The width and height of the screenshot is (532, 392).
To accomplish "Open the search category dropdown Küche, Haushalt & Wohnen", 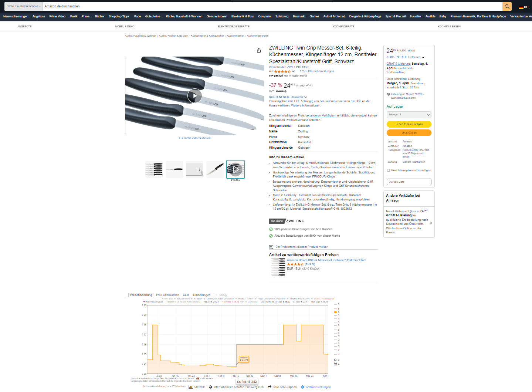I will click(x=23, y=6).
